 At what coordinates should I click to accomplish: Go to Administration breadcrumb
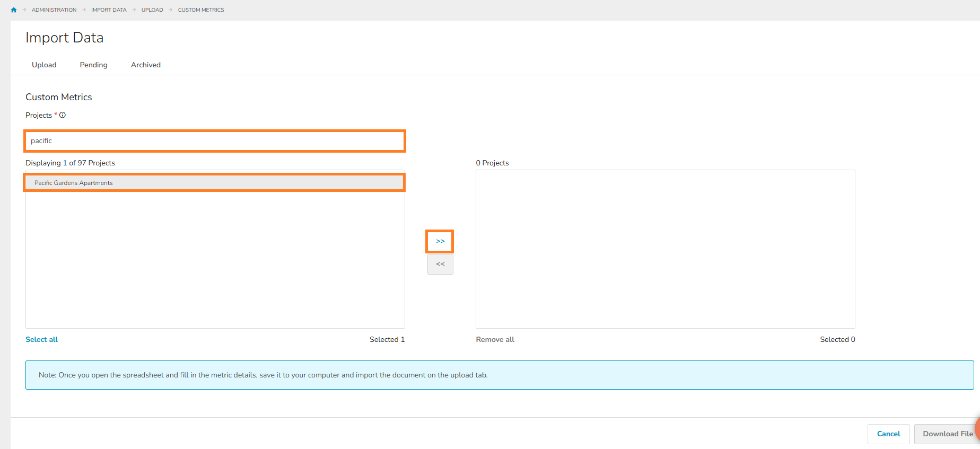pos(54,10)
